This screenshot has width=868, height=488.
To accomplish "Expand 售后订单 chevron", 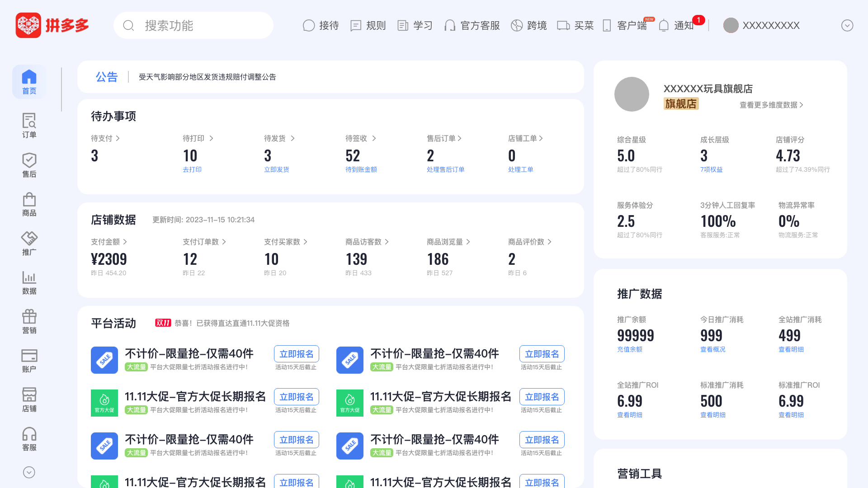I will tap(459, 138).
